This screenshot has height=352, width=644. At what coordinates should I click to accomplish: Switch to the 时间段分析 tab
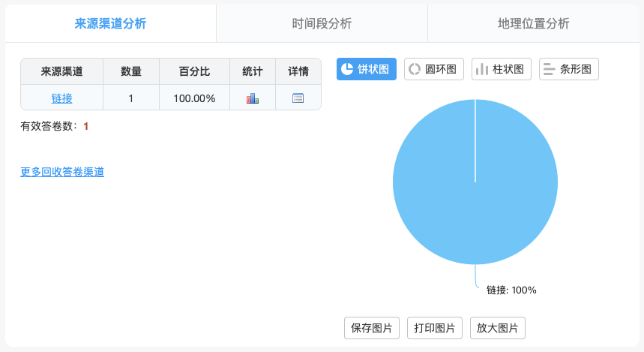coord(322,23)
